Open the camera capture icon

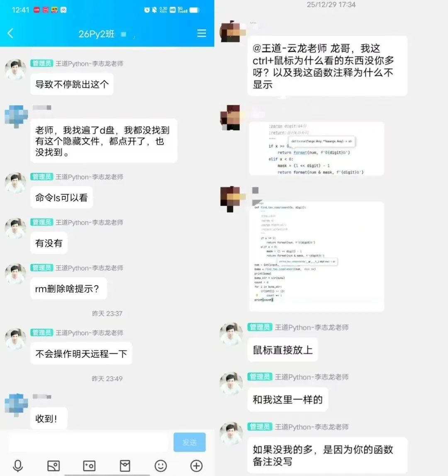tap(89, 465)
